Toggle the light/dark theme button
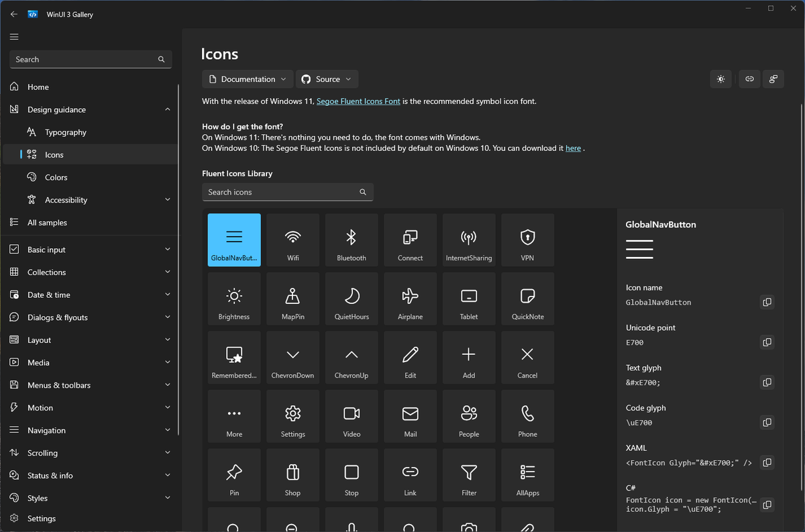The height and width of the screenshot is (532, 805). tap(720, 79)
